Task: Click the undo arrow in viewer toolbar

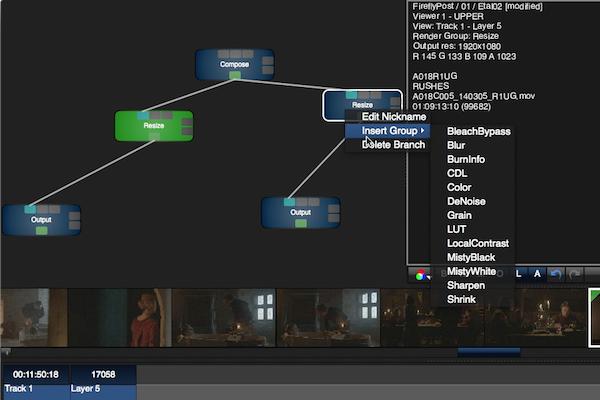Action: pos(556,274)
